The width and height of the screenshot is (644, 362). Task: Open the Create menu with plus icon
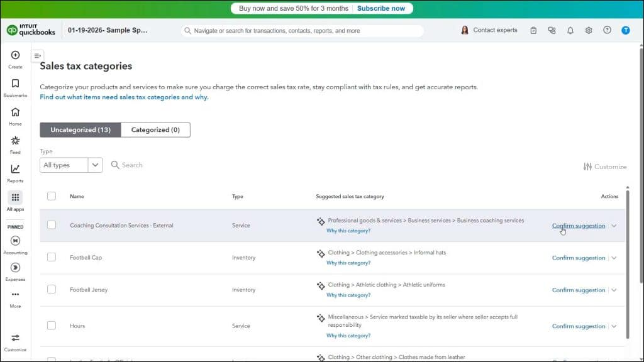[14, 57]
